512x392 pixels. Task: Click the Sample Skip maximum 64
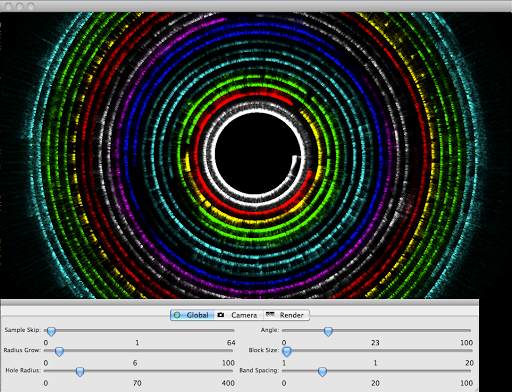point(231,343)
